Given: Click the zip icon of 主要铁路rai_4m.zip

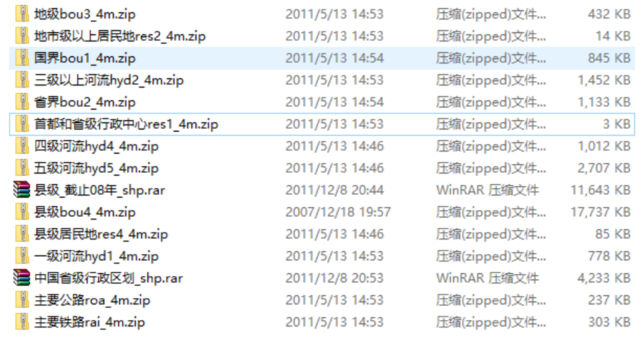Looking at the screenshot, I should pyautogui.click(x=22, y=321).
